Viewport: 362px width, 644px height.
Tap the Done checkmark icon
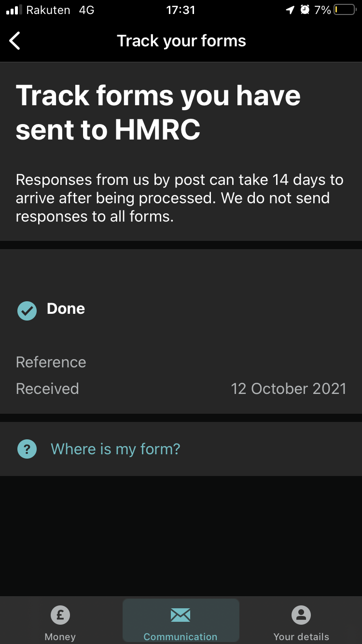[27, 311]
